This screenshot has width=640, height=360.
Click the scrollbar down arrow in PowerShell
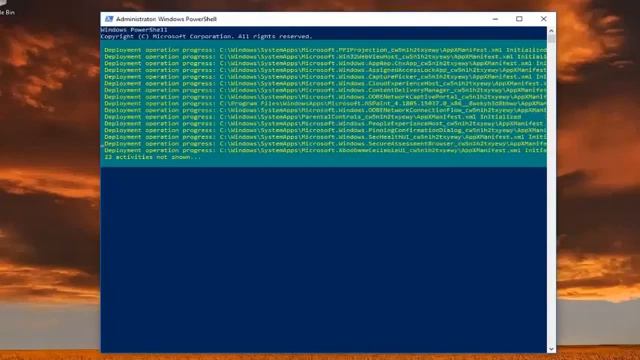click(551, 349)
